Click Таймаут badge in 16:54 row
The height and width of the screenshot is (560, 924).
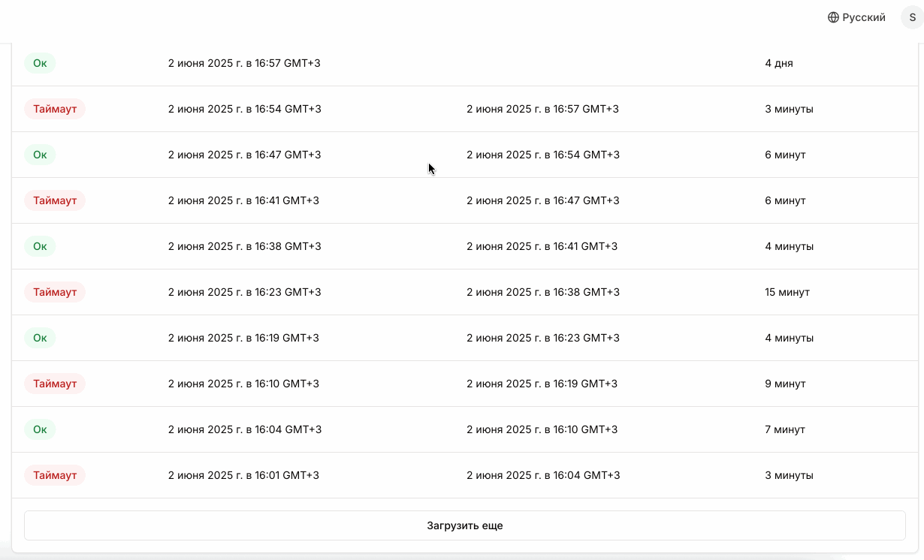click(x=55, y=109)
